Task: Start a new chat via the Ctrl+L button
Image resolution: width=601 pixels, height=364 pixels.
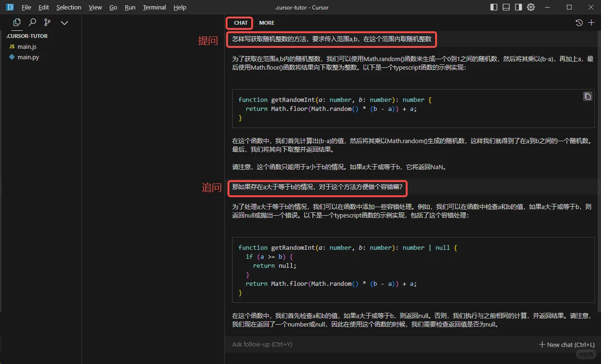Action: 567,344
